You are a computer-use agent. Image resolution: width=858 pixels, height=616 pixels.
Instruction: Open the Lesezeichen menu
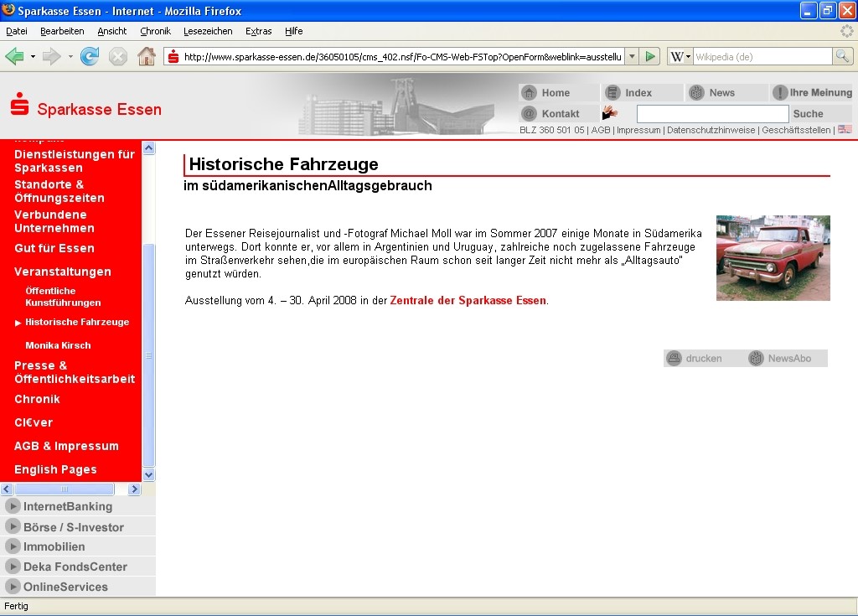click(x=208, y=31)
